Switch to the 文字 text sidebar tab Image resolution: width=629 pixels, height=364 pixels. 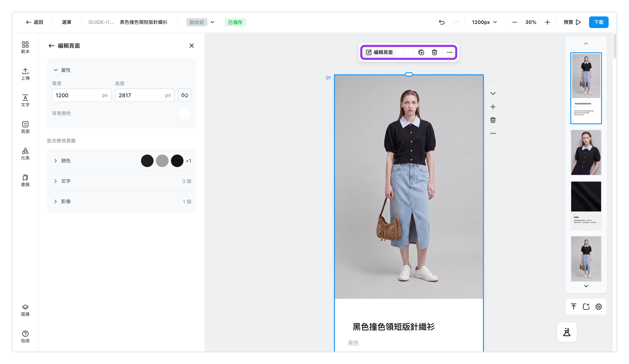tap(25, 101)
